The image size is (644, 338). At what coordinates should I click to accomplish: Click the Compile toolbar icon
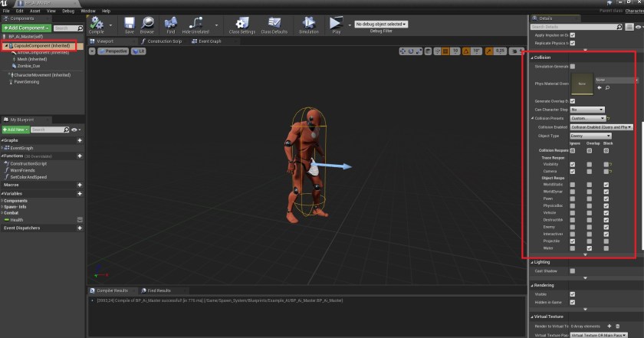tap(96, 24)
